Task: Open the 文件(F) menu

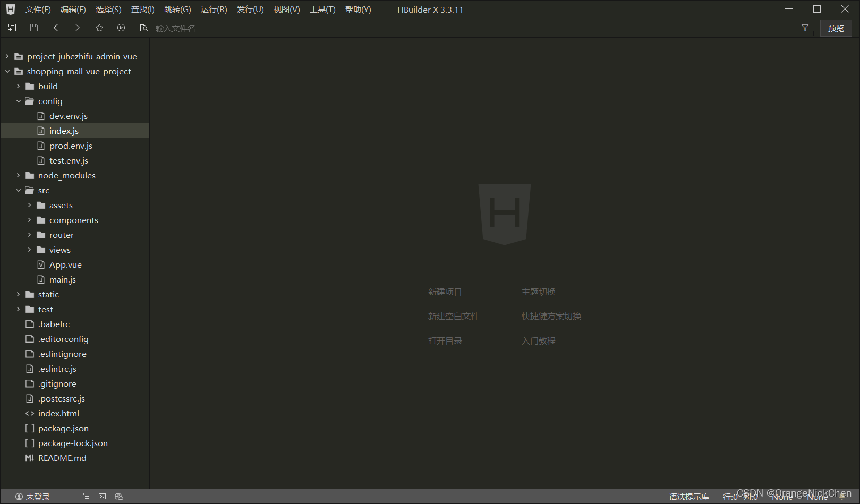Action: 38,10
